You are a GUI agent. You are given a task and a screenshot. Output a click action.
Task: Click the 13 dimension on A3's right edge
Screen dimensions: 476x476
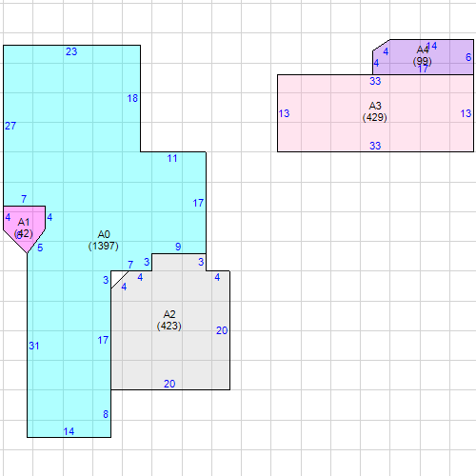pos(466,113)
